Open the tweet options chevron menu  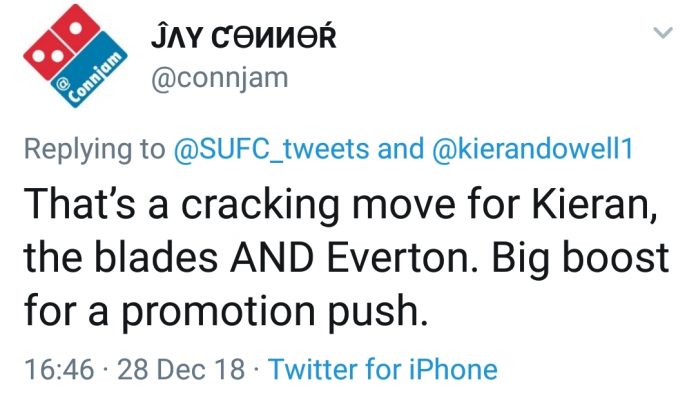[x=663, y=33]
